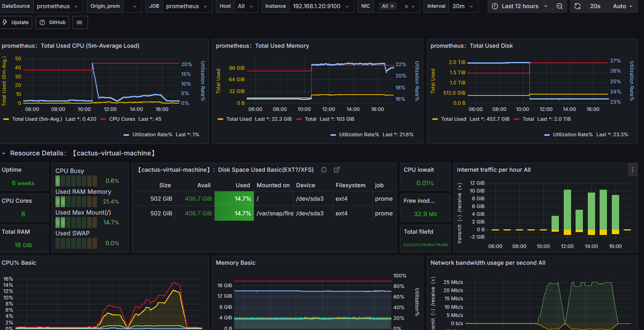Open the DataSource prometheus dropdown
This screenshot has height=330, width=644.
click(x=58, y=6)
